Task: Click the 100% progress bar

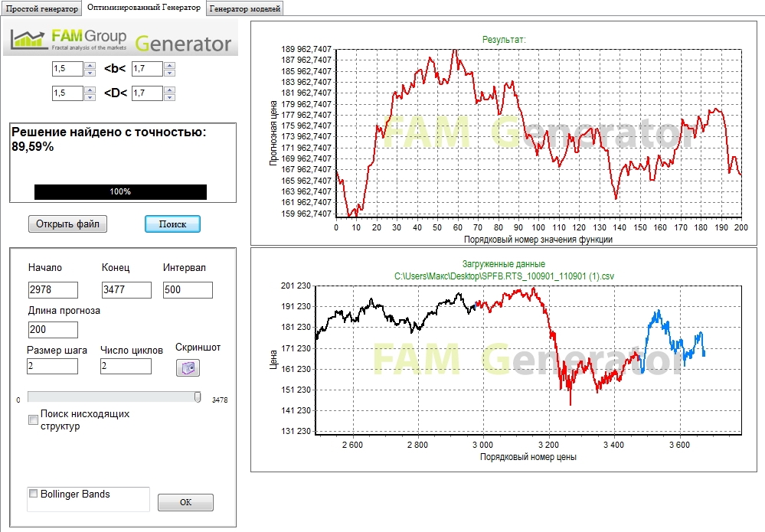Action: point(120,191)
